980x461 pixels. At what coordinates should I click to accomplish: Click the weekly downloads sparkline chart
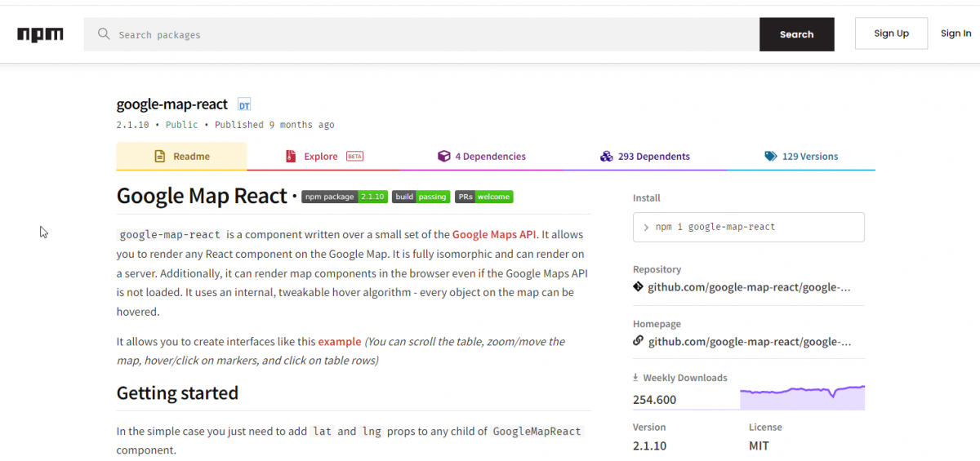(802, 397)
